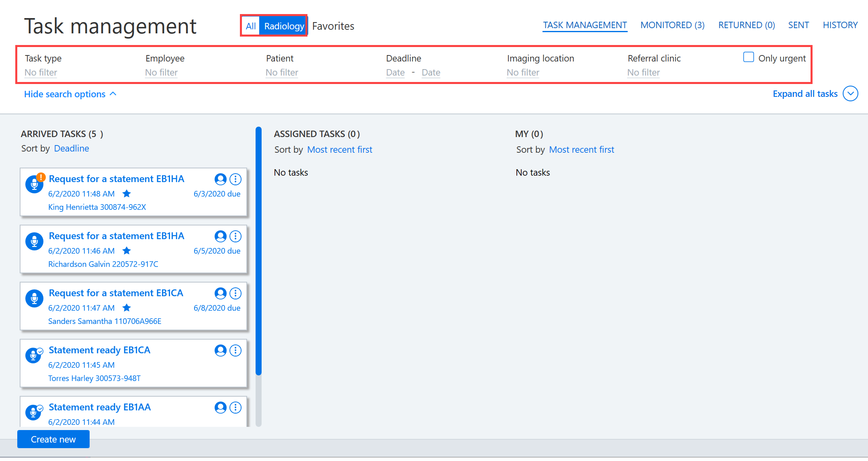Open the Request for a statement EB1CA link
Viewport: 868px width, 461px height.
tap(116, 293)
